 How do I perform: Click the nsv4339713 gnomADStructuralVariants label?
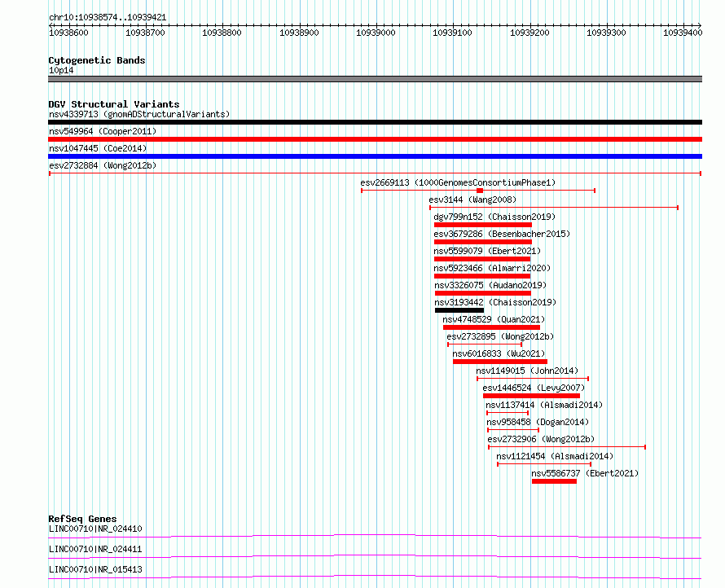(139, 114)
